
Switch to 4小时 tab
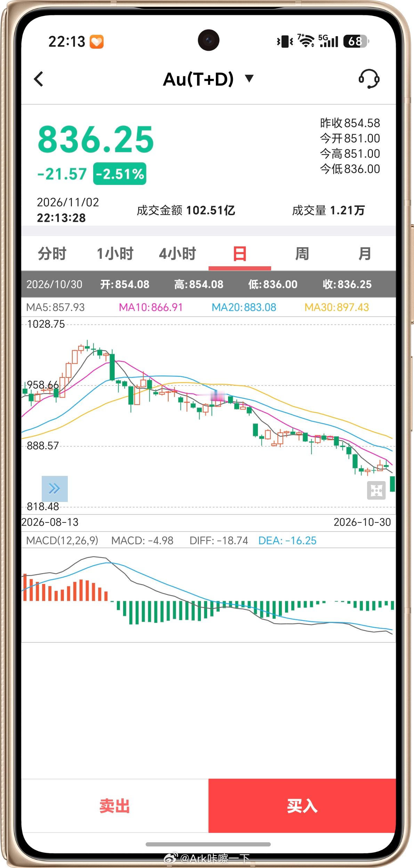(177, 253)
